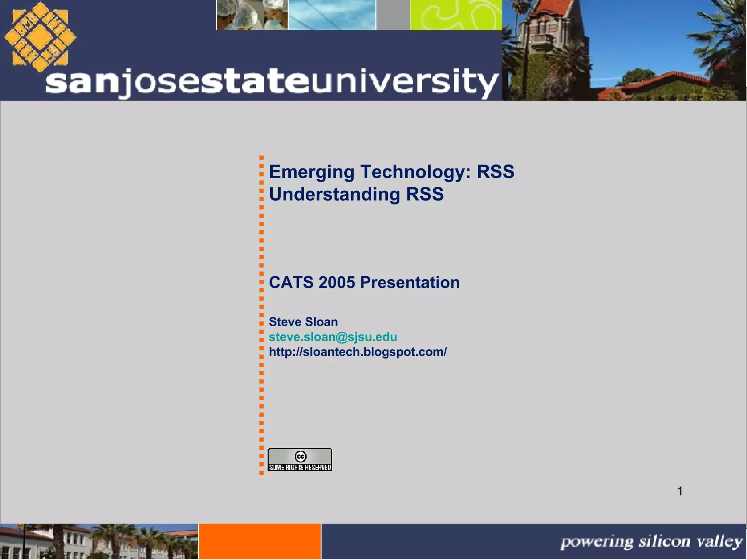Screen dimensions: 747x560
Task: Click the green puzzle pattern tile
Action: 456,15
